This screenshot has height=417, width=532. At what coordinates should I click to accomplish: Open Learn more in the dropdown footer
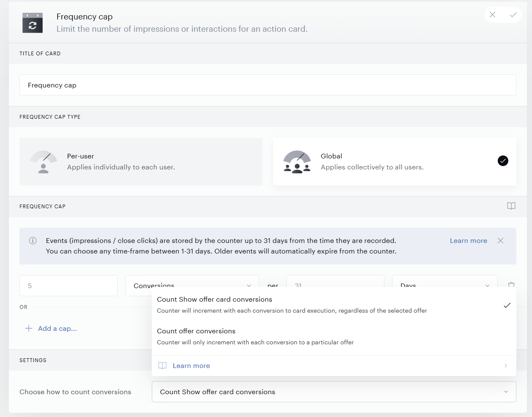[x=334, y=366]
